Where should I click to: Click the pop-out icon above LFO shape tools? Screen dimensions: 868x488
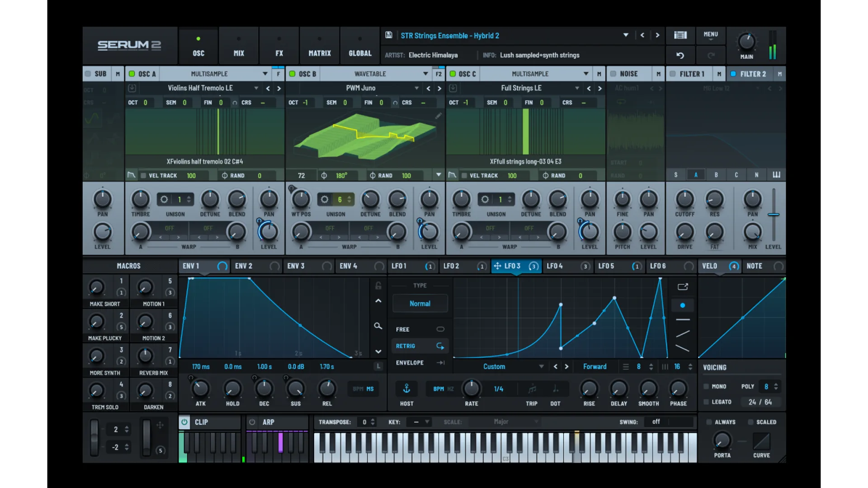(x=683, y=286)
